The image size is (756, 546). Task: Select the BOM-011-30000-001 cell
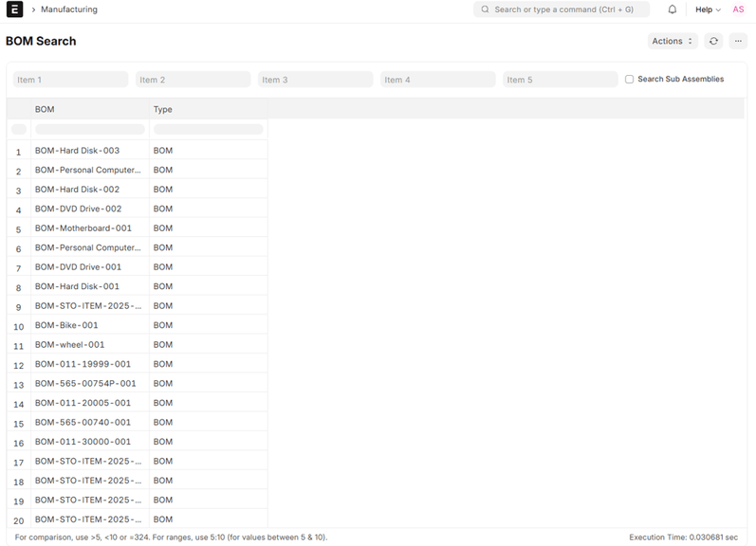90,442
